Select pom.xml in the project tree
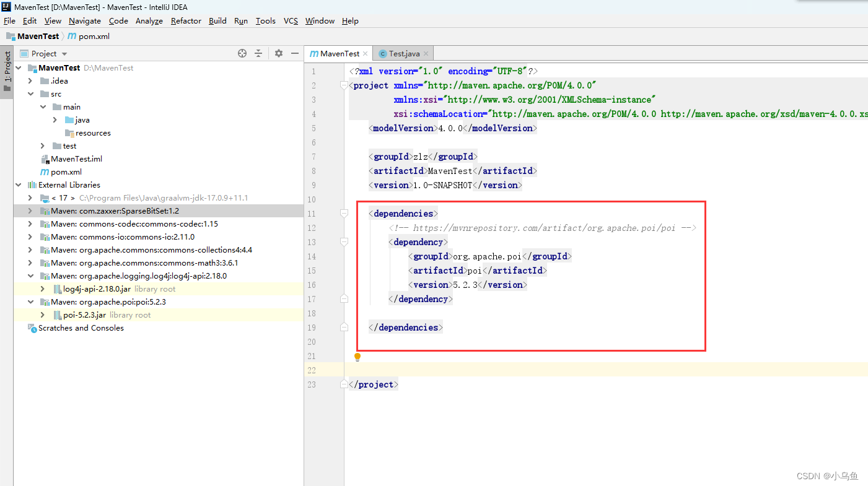This screenshot has height=486, width=868. [x=66, y=172]
